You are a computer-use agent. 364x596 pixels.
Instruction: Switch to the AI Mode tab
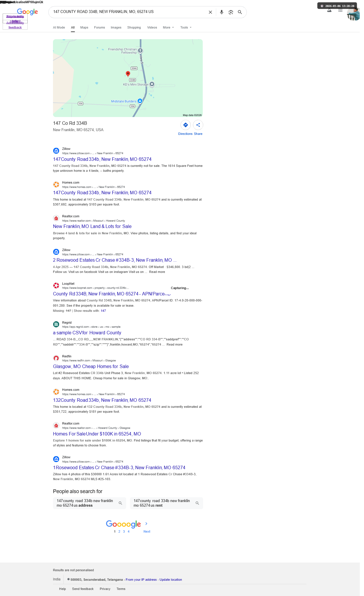coord(59,28)
